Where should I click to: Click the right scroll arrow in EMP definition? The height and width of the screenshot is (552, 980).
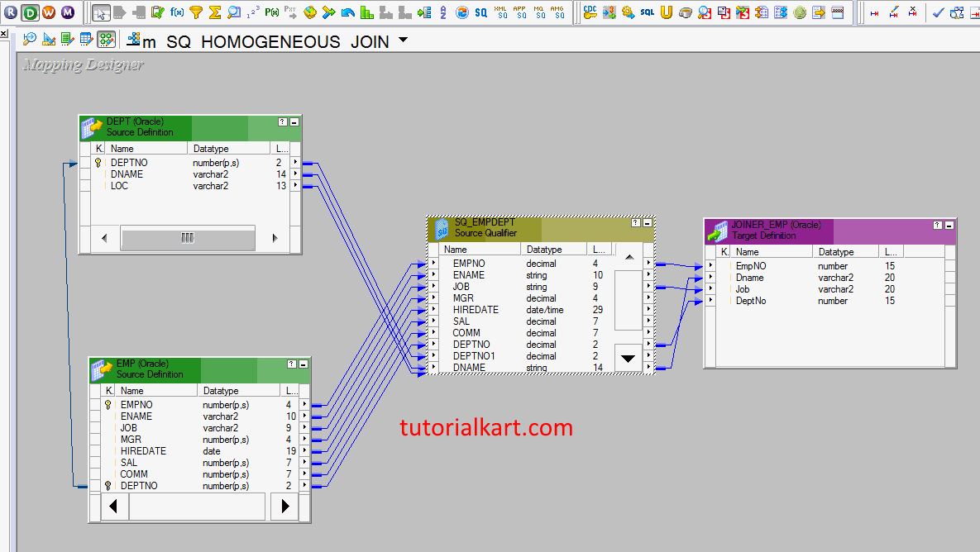[x=284, y=506]
